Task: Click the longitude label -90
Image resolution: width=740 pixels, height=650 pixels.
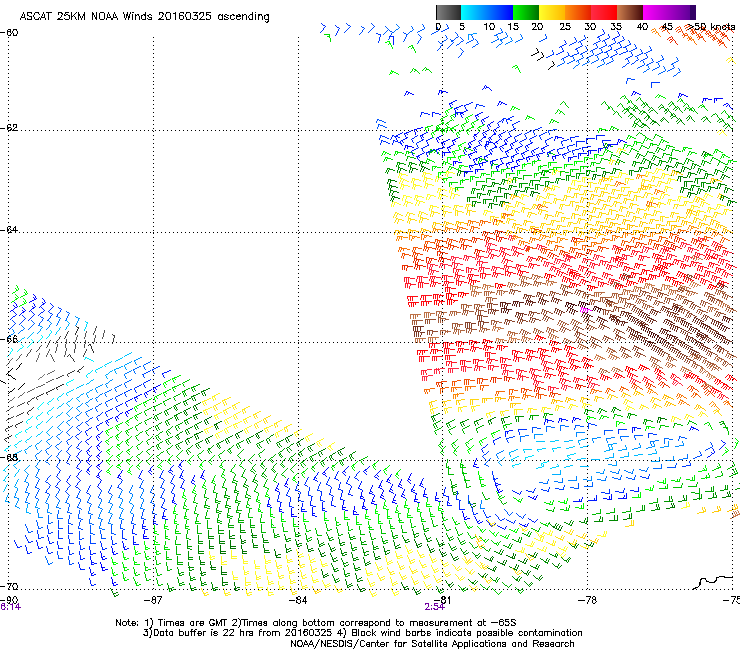Action: coord(9,600)
